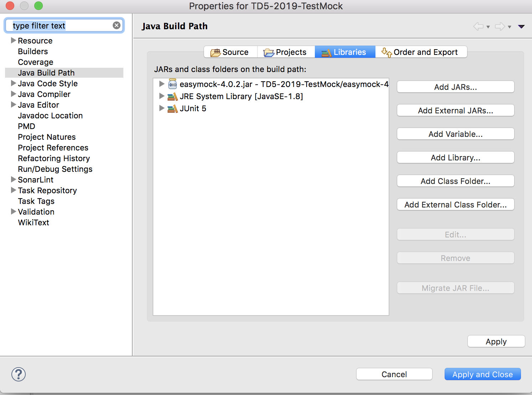Open the view menu triangle icon
The width and height of the screenshot is (532, 395).
point(521,26)
